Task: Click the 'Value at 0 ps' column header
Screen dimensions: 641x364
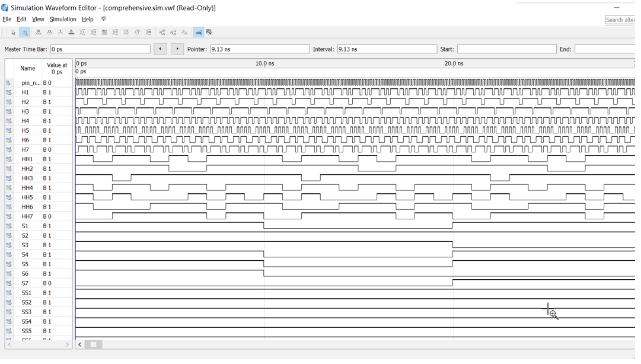Action: [57, 69]
